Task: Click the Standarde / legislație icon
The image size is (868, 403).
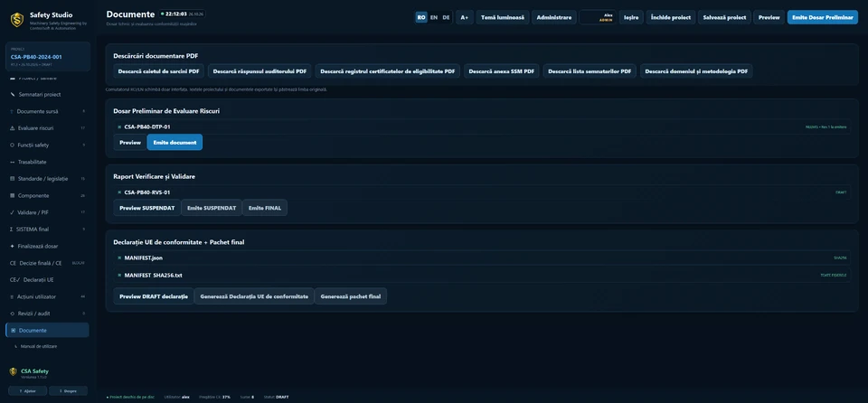Action: 13,179
